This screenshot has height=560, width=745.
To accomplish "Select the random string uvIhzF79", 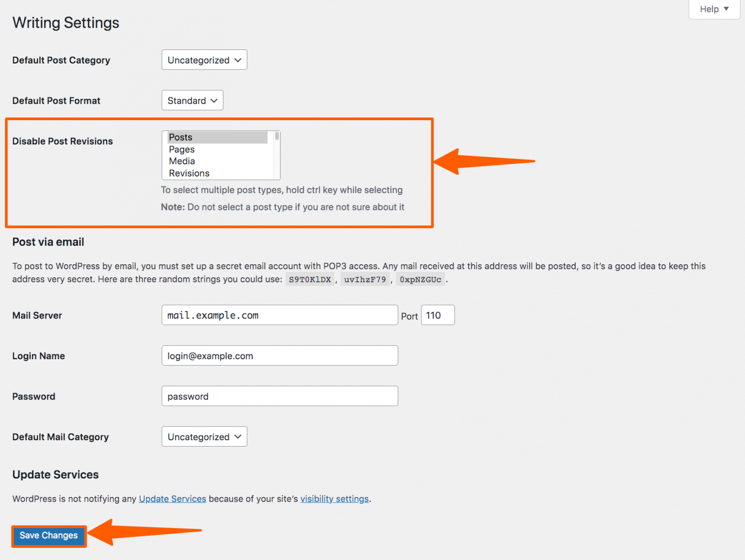I will point(365,279).
